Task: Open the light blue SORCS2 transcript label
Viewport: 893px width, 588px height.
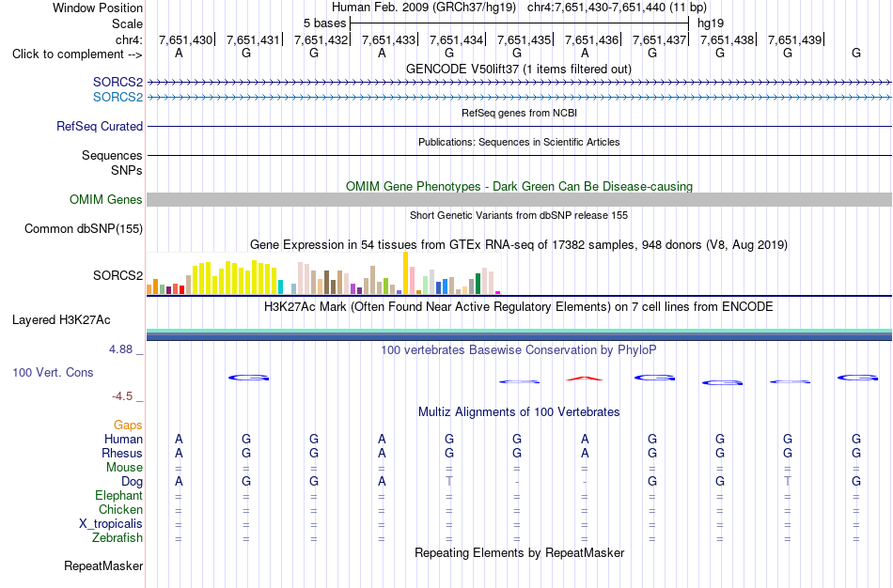Action: [x=117, y=97]
